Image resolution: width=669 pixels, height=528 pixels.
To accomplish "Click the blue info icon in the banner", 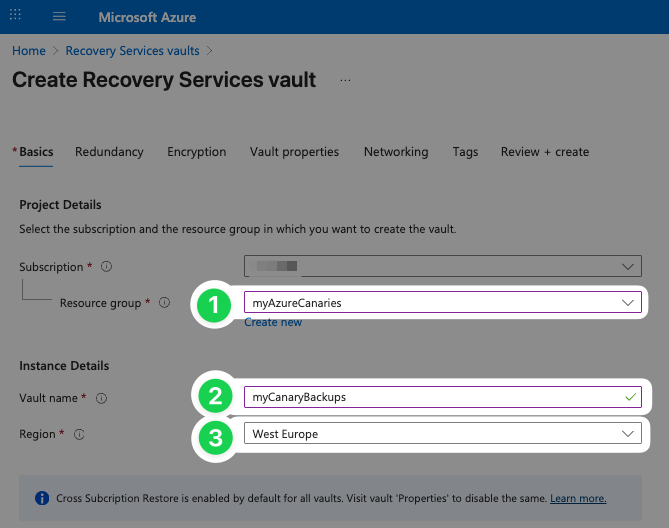I will pos(42,498).
